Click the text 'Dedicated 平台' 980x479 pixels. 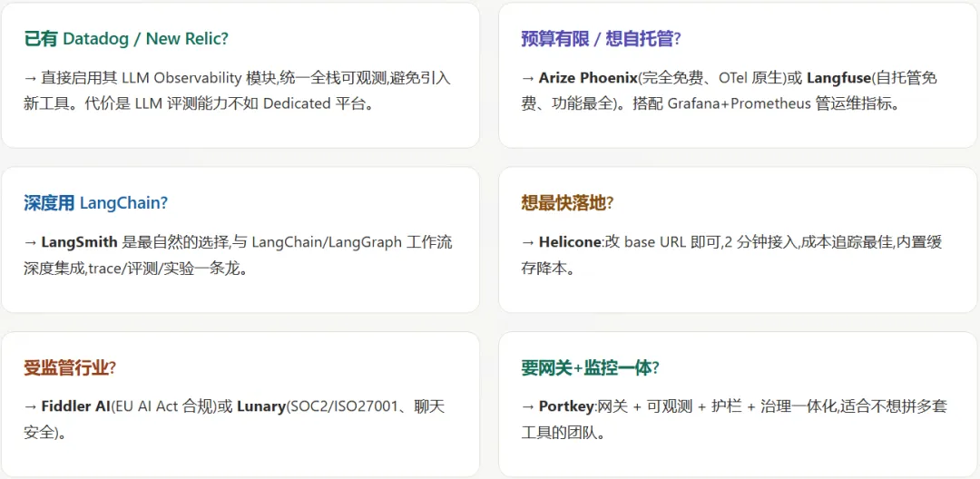tap(314, 104)
